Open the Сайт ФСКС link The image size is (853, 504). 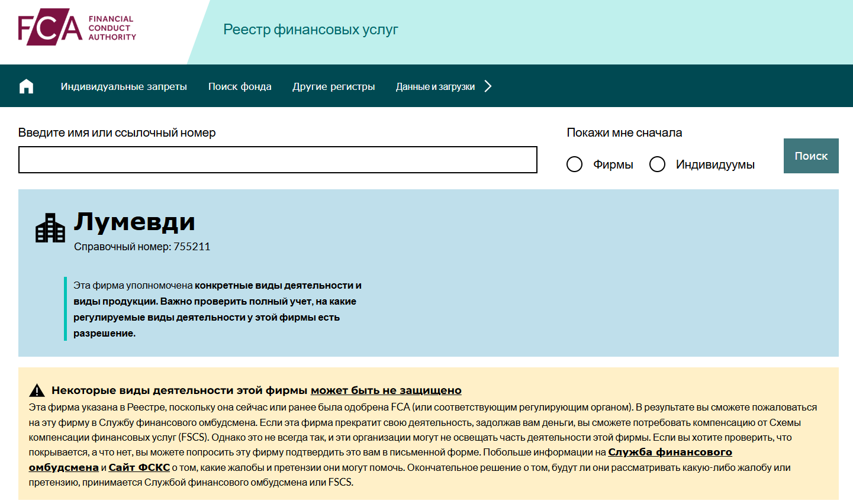coord(139,467)
